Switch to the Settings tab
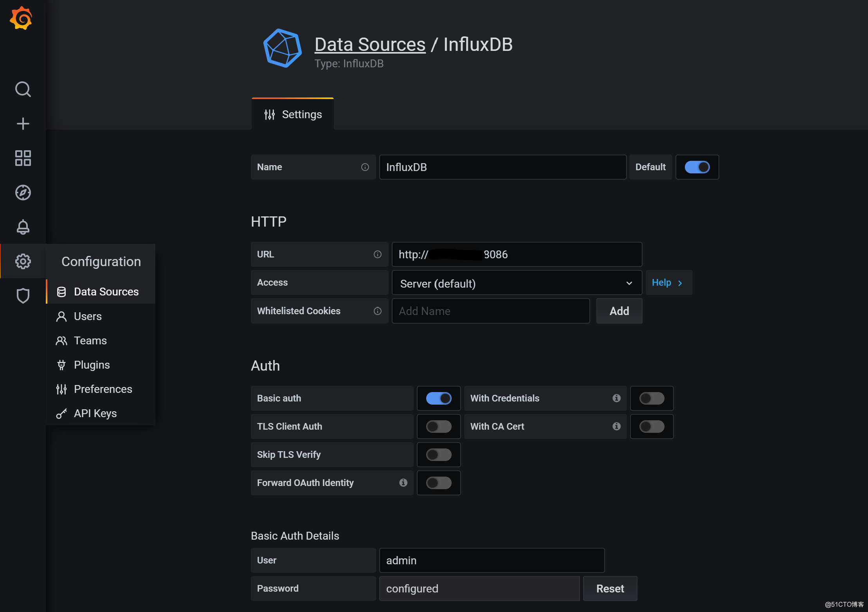 pos(293,114)
